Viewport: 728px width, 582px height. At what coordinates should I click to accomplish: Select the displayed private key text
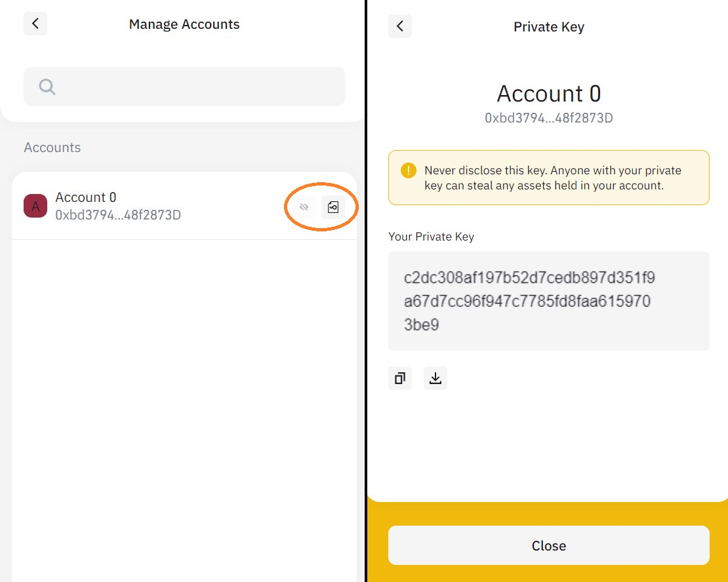coord(548,301)
